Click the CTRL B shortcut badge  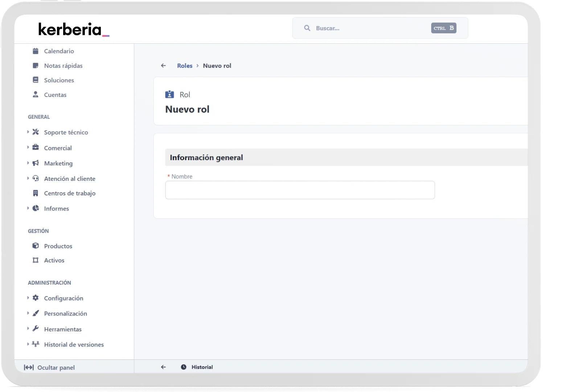point(443,28)
